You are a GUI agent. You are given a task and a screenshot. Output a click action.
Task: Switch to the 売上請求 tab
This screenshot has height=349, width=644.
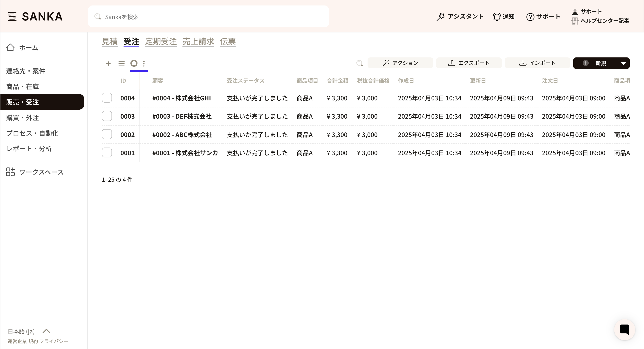[198, 41]
